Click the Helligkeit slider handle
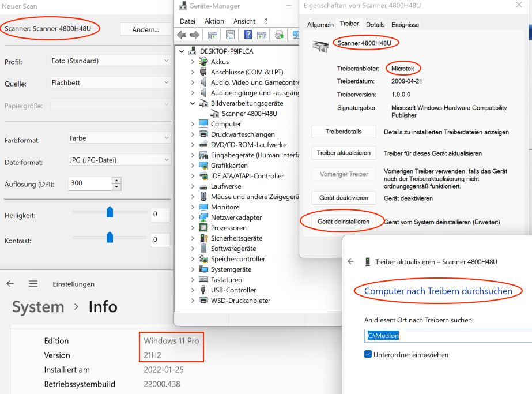The image size is (532, 394). click(110, 213)
